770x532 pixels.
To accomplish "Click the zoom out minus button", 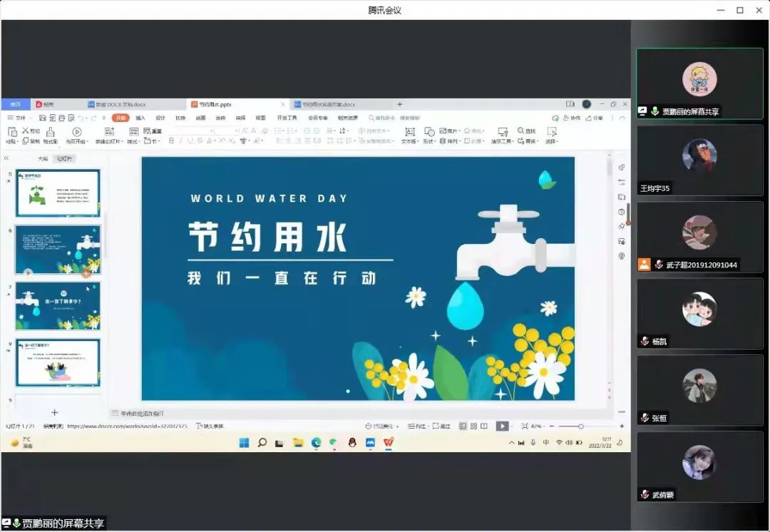I will click(551, 426).
